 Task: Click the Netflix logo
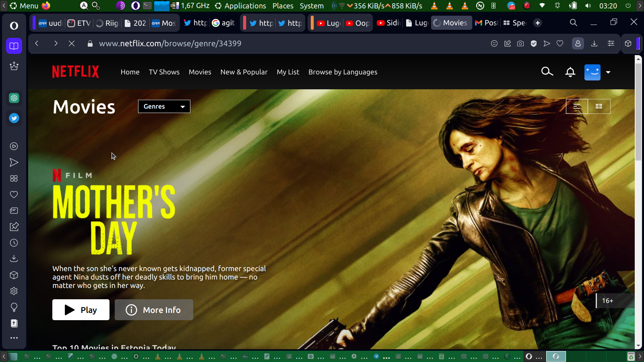pyautogui.click(x=76, y=72)
